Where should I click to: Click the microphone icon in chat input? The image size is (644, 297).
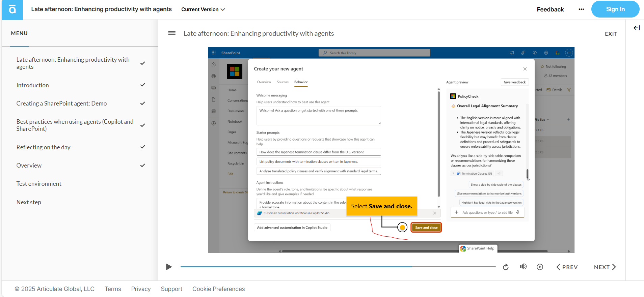pos(518,212)
